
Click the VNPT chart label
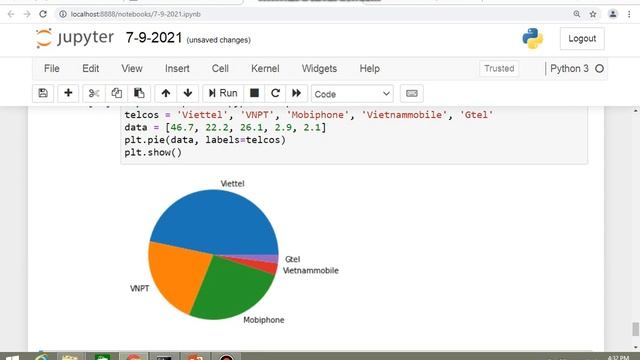[140, 289]
